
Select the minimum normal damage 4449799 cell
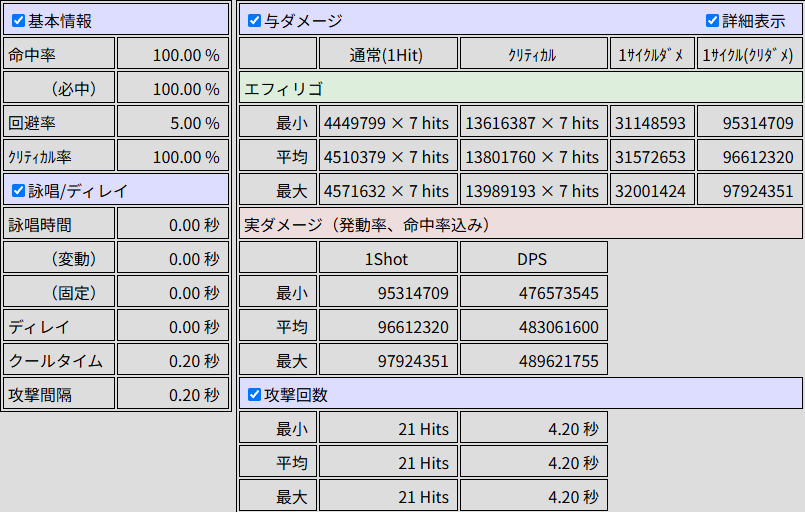click(x=388, y=122)
